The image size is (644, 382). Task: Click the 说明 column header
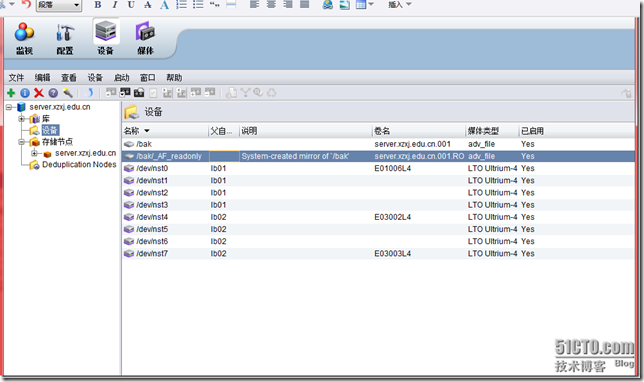pyautogui.click(x=306, y=131)
